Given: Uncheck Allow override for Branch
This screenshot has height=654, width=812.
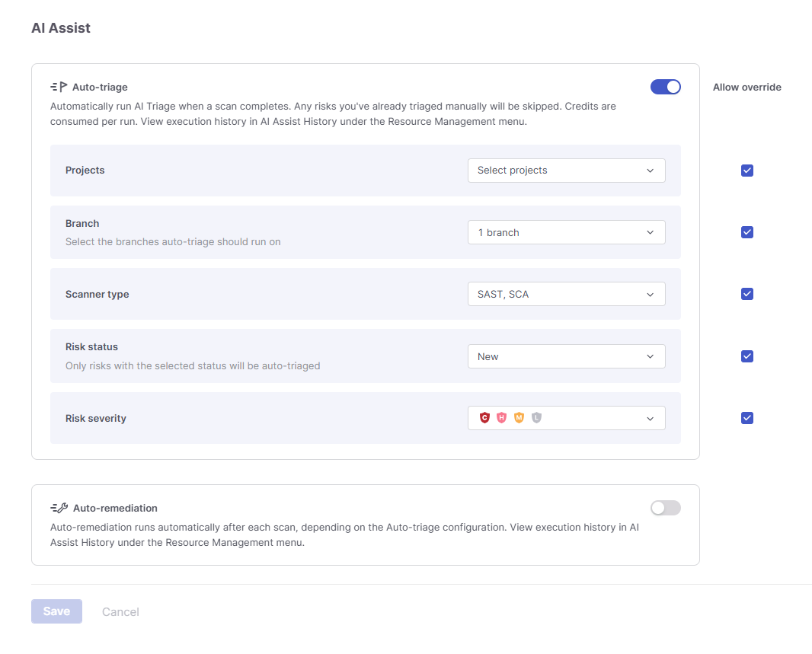Looking at the screenshot, I should click(746, 232).
